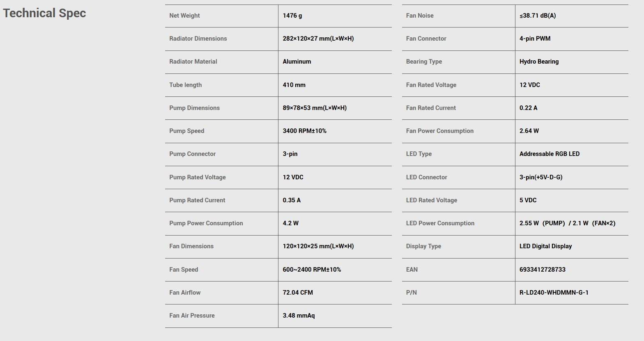Screen dimensions: 644x341
Task: Click the part number R-LD240-WHDMMN-G-1
Action: click(x=554, y=293)
